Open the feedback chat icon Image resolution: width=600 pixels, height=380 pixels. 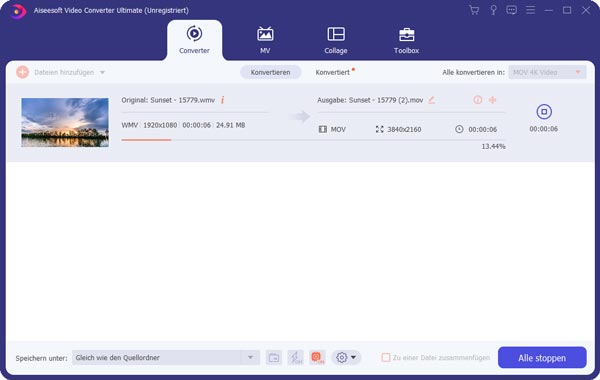pos(511,10)
